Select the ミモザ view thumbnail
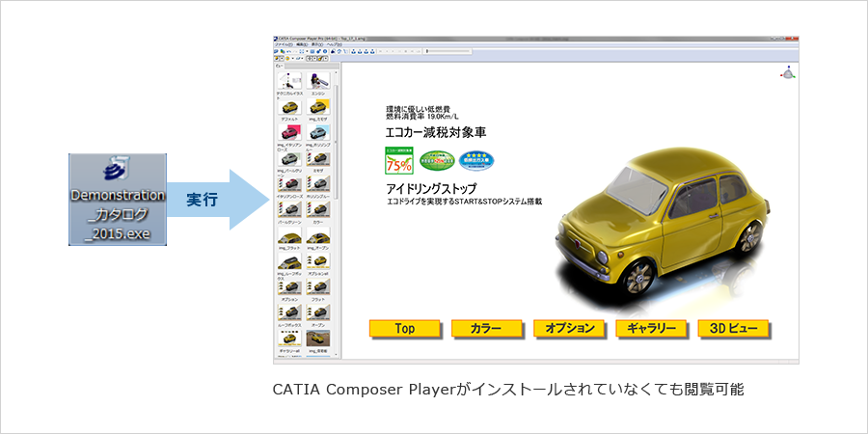 (318, 158)
